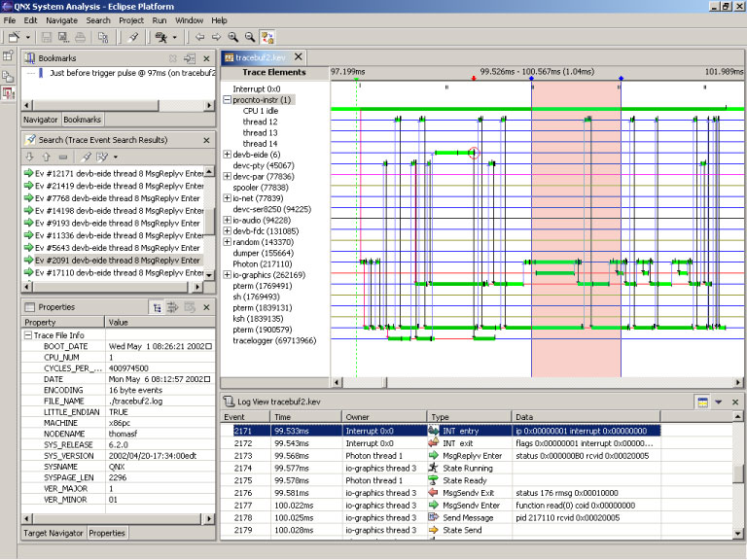
Task: Toggle the Filter button in Properties panel
Action: point(173,307)
